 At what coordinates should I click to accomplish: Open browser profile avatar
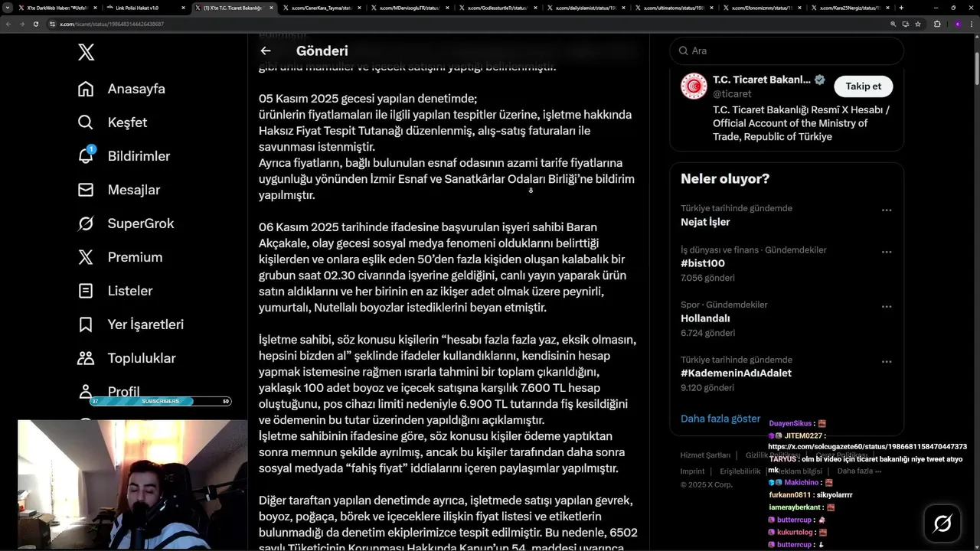coord(957,24)
